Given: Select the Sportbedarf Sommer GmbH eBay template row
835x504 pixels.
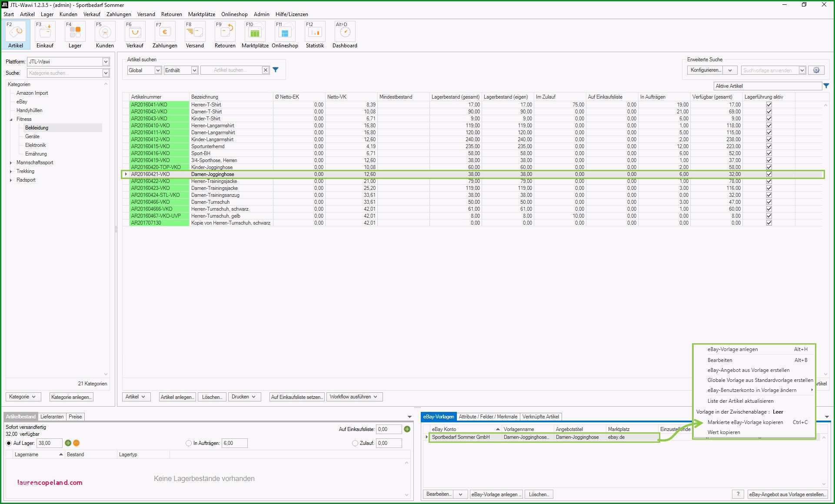Looking at the screenshot, I should pyautogui.click(x=544, y=438).
